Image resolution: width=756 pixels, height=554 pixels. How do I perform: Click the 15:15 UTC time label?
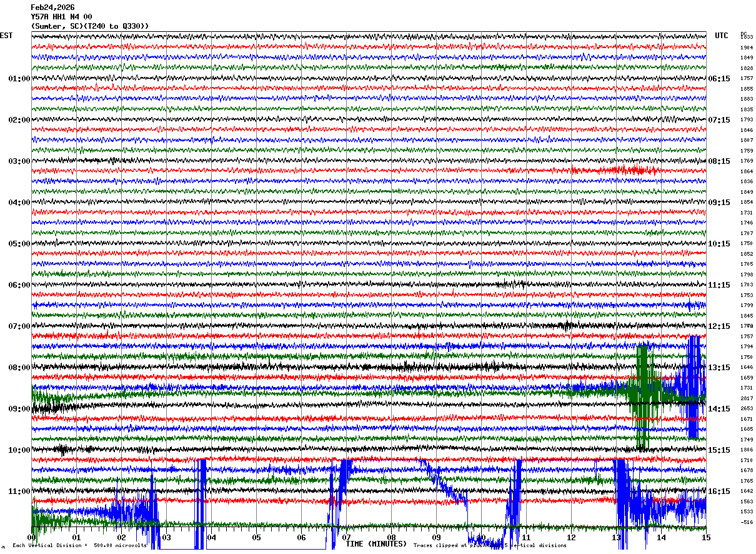point(720,450)
